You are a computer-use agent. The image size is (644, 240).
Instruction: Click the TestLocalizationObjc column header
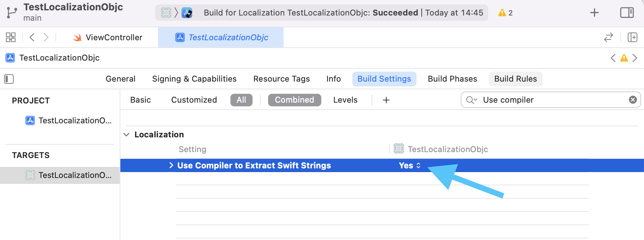pos(441,149)
